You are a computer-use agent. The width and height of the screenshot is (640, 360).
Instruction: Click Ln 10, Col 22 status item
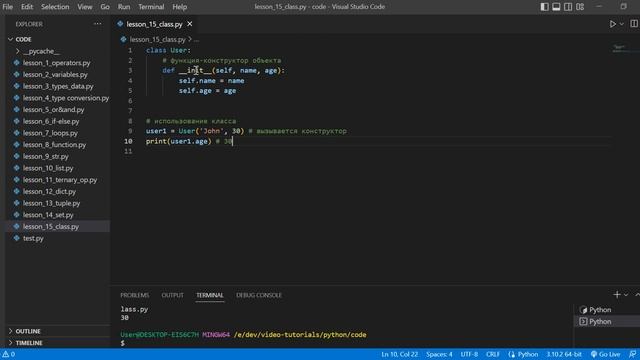coord(400,354)
